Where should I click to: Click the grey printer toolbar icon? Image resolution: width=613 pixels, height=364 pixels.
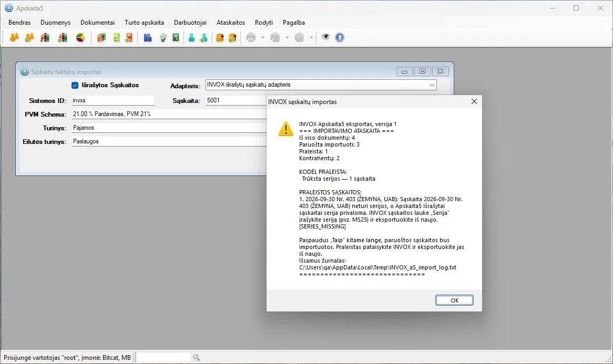(x=251, y=37)
